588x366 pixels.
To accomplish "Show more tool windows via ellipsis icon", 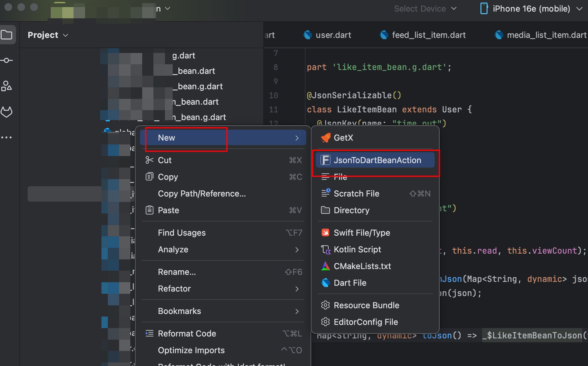I will [7, 137].
